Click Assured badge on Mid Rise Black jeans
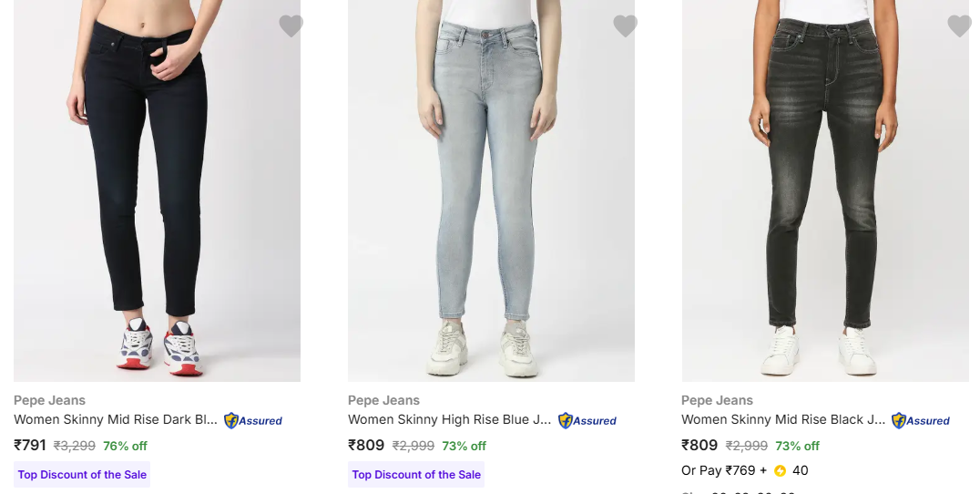The width and height of the screenshot is (980, 494). 921,421
